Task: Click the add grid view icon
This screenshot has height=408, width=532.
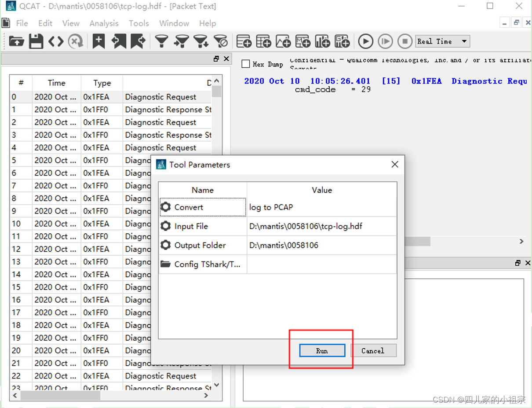Action: click(342, 41)
